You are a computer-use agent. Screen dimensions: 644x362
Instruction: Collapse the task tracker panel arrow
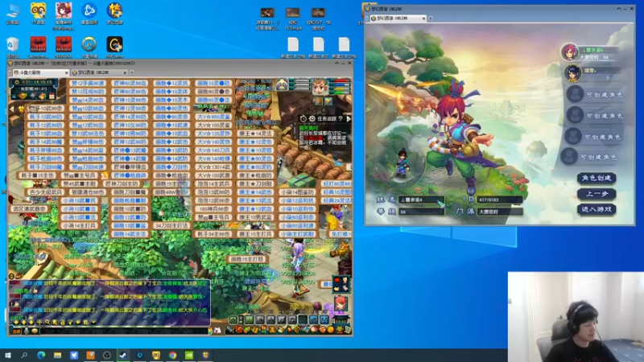(x=349, y=118)
